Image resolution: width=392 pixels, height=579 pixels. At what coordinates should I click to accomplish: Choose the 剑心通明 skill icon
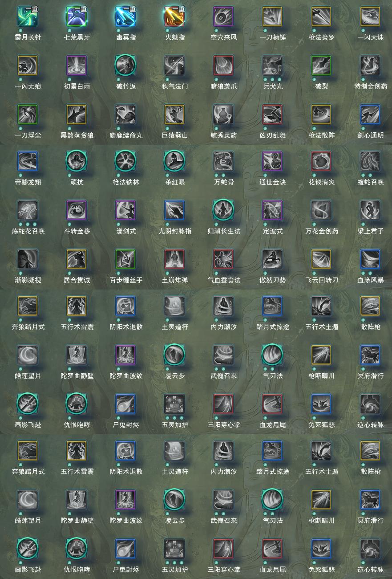tap(370, 114)
